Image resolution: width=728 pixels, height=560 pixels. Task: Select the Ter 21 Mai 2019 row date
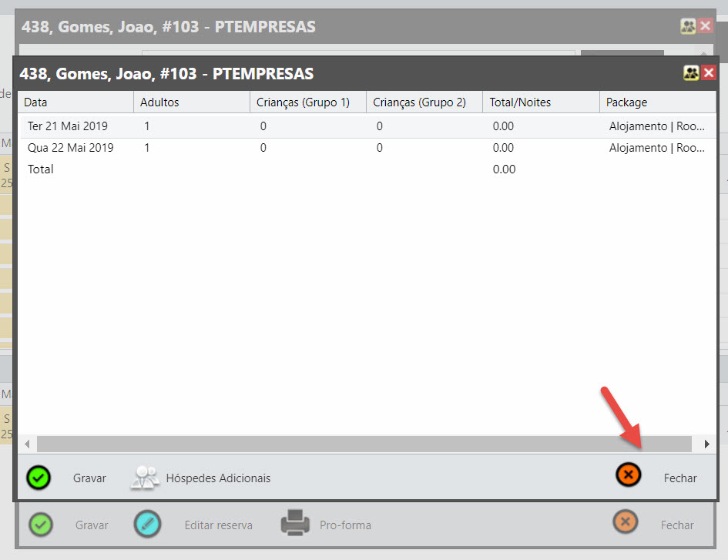[68, 126]
